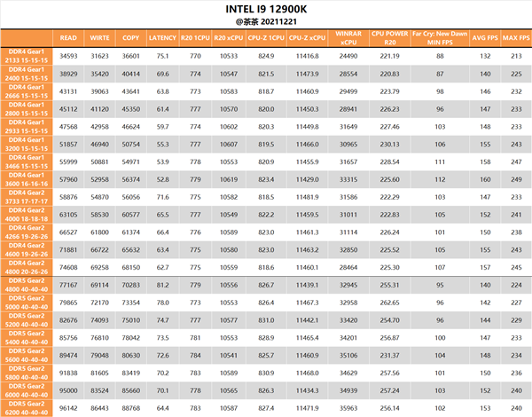Click the MAX FPS column header
Screen dimensions: 532x417
(516, 38)
